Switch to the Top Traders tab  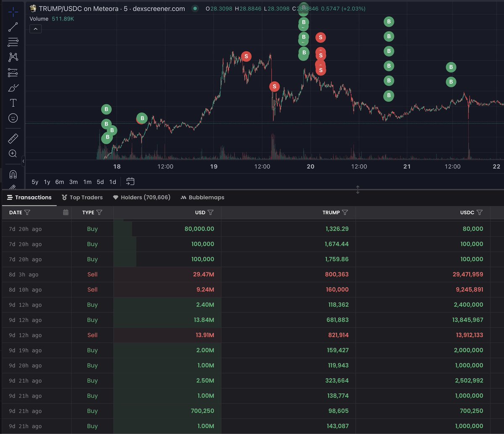click(x=82, y=197)
